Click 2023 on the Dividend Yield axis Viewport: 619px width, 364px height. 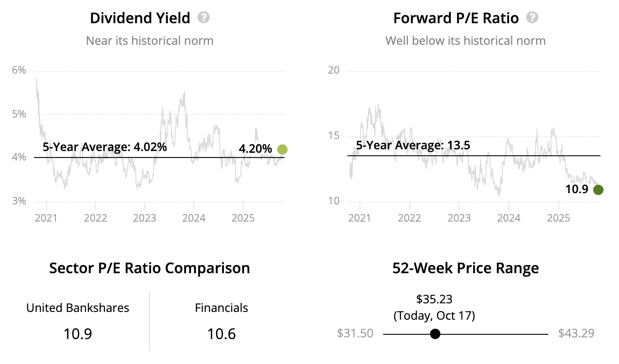click(x=144, y=218)
